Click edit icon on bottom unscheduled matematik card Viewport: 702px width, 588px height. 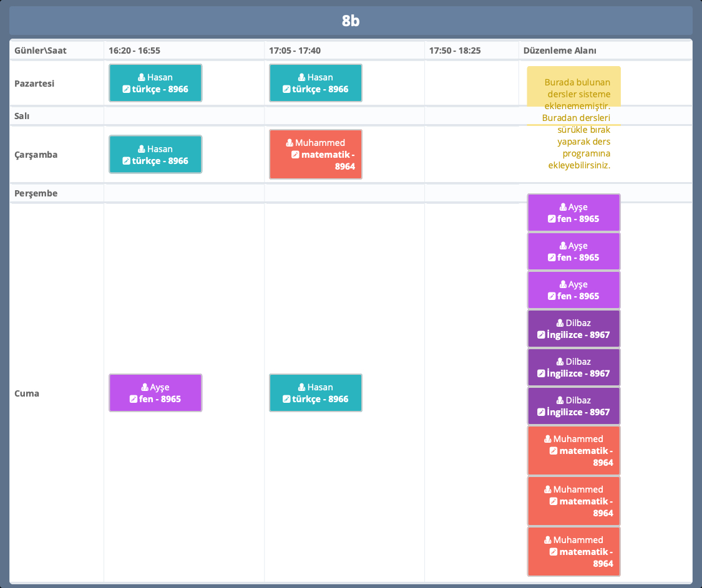click(x=553, y=552)
